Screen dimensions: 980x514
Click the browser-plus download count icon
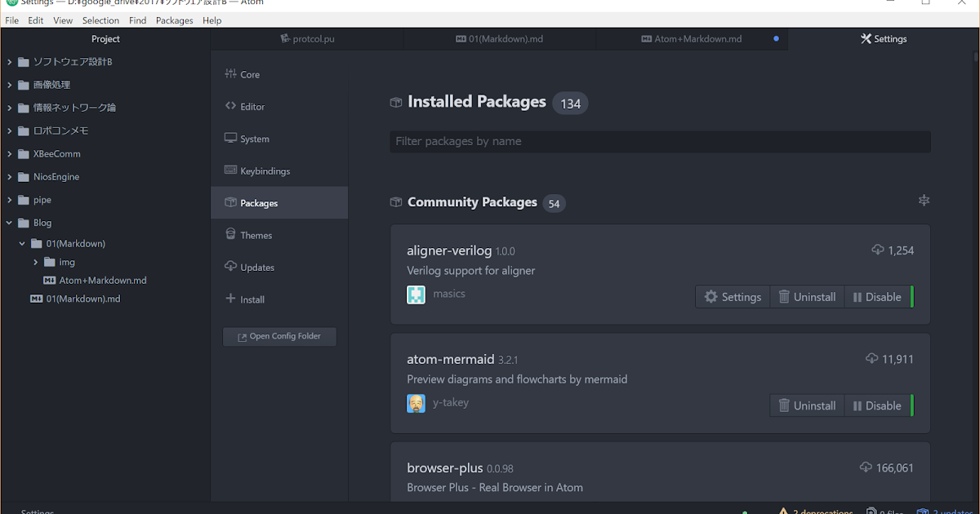coord(866,467)
